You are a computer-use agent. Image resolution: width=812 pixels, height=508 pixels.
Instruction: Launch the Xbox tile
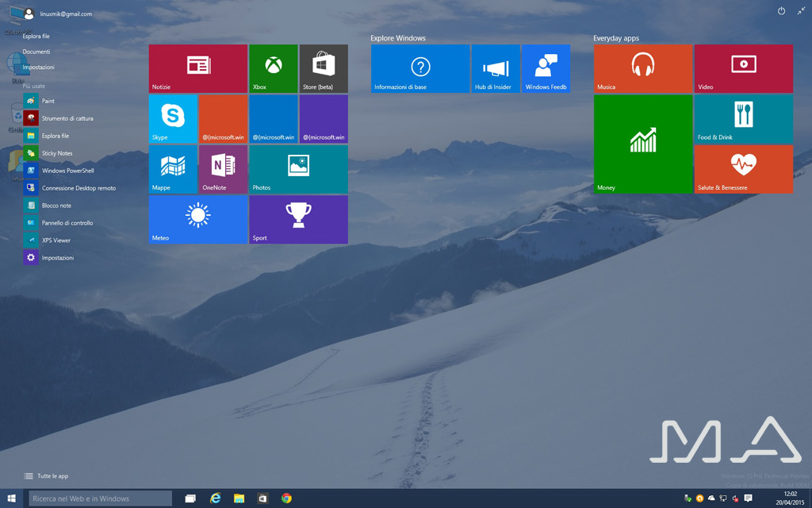coord(274,68)
